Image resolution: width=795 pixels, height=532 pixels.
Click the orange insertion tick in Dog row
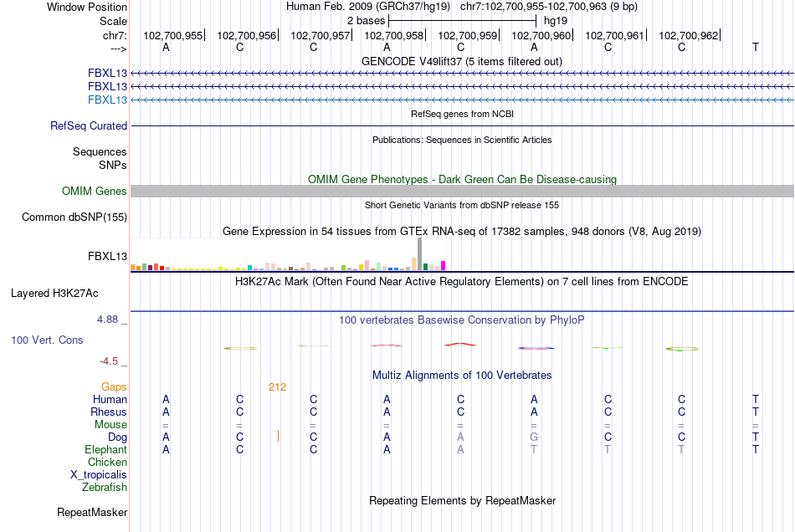point(278,436)
